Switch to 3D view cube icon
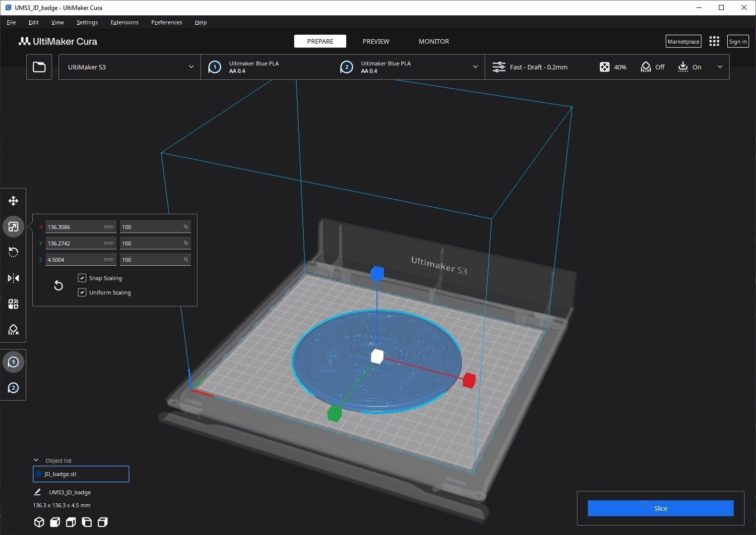This screenshot has width=756, height=535. 39,522
